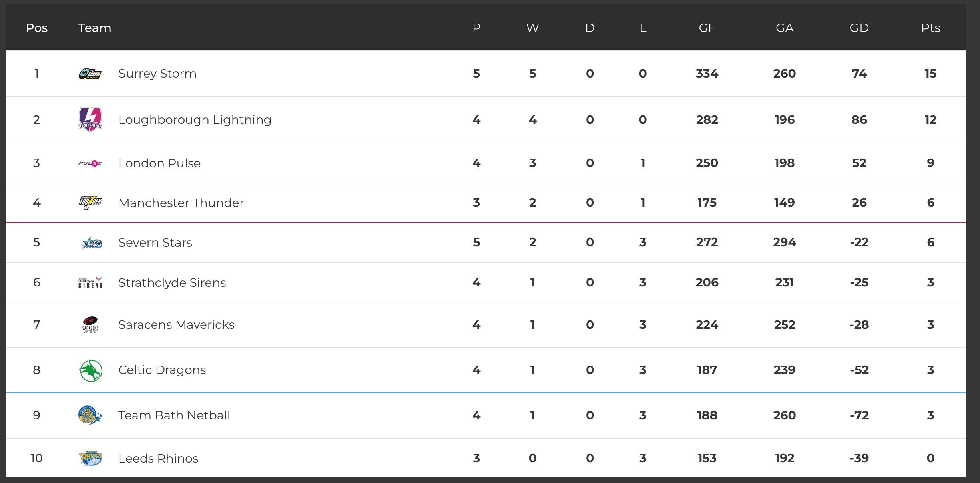
Task: Click the Surrey Storm team logo
Action: [x=90, y=74]
